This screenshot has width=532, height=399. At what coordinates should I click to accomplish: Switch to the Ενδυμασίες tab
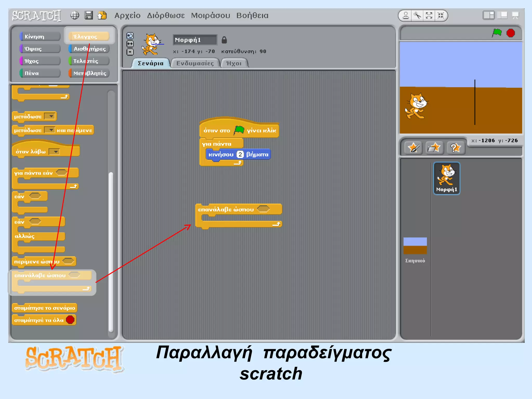pos(195,63)
